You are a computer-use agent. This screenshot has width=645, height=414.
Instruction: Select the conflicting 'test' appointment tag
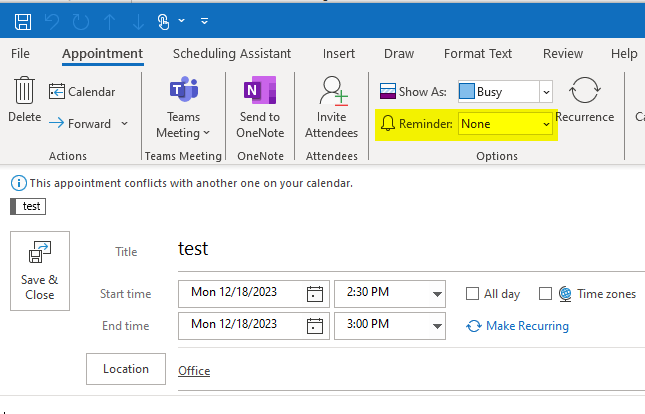[28, 206]
